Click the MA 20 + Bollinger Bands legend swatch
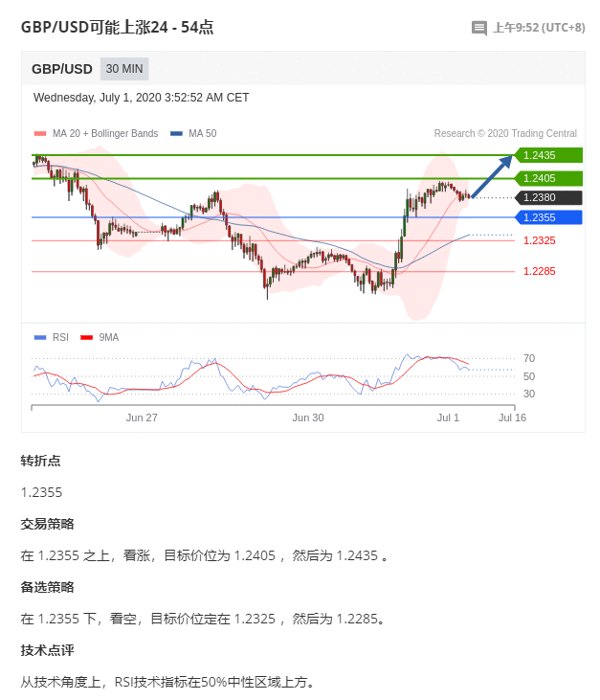Screen dimensions: 600x700 click(x=40, y=133)
